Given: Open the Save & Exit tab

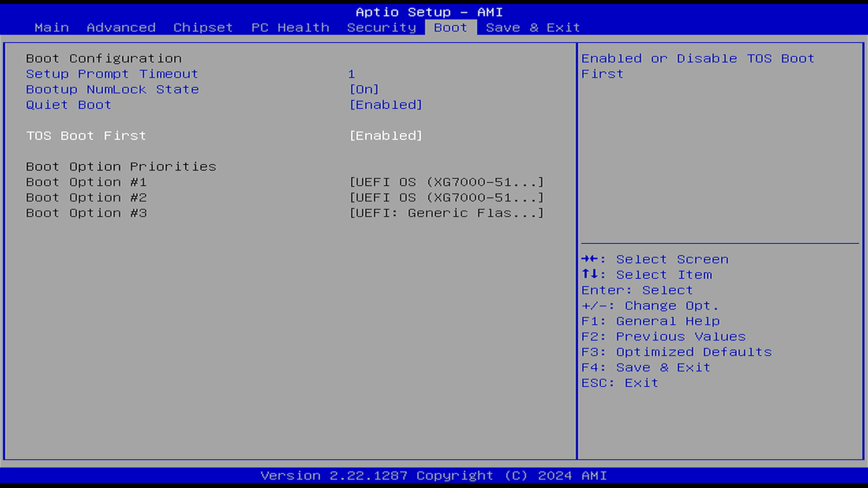Looking at the screenshot, I should click(533, 28).
